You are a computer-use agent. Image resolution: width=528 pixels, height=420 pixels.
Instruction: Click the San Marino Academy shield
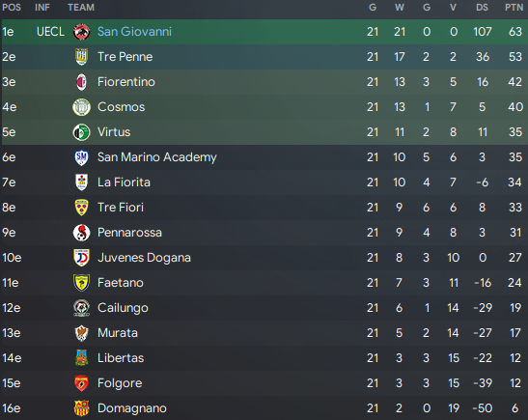81,157
